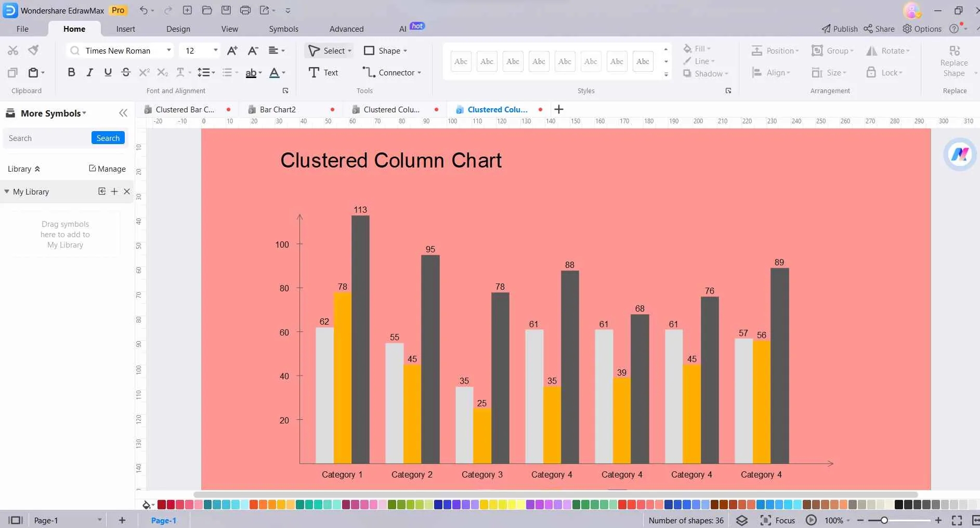Image resolution: width=980 pixels, height=528 pixels.
Task: Open the Times New Roman font dropdown
Action: click(168, 50)
